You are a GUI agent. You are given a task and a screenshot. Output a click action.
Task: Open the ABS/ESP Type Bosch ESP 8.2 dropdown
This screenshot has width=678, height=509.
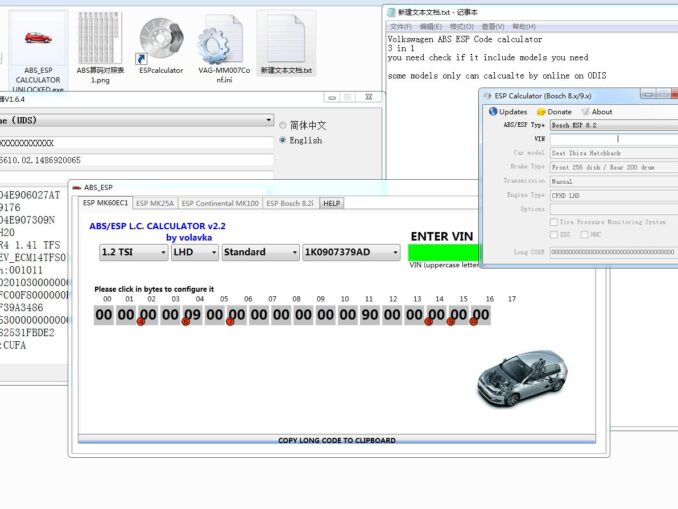point(614,125)
